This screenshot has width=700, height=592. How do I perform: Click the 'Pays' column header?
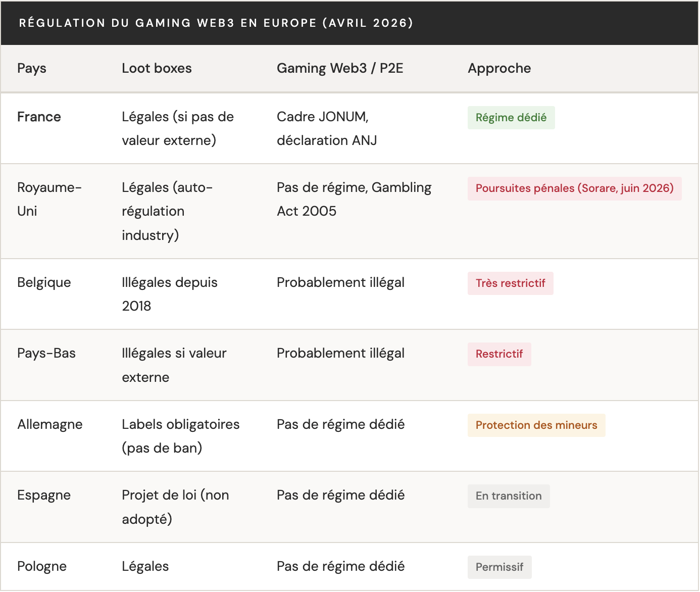(x=32, y=68)
